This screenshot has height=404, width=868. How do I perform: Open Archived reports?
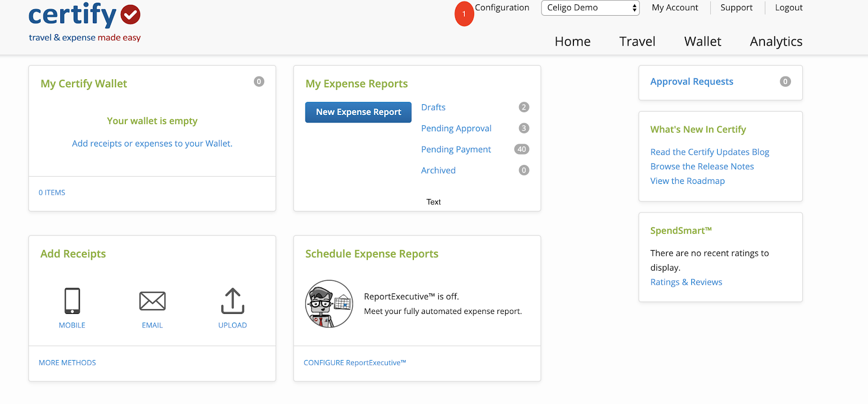coord(438,170)
